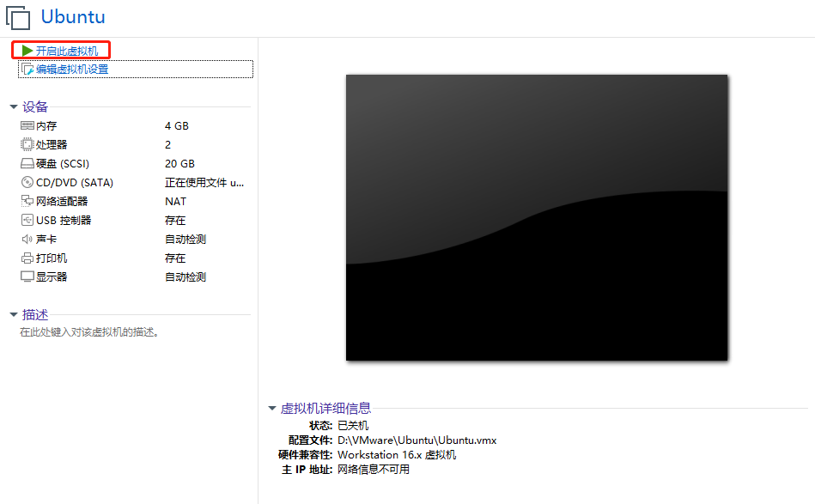Open the 显示器 display entry
The height and width of the screenshot is (504, 815).
coord(52,277)
